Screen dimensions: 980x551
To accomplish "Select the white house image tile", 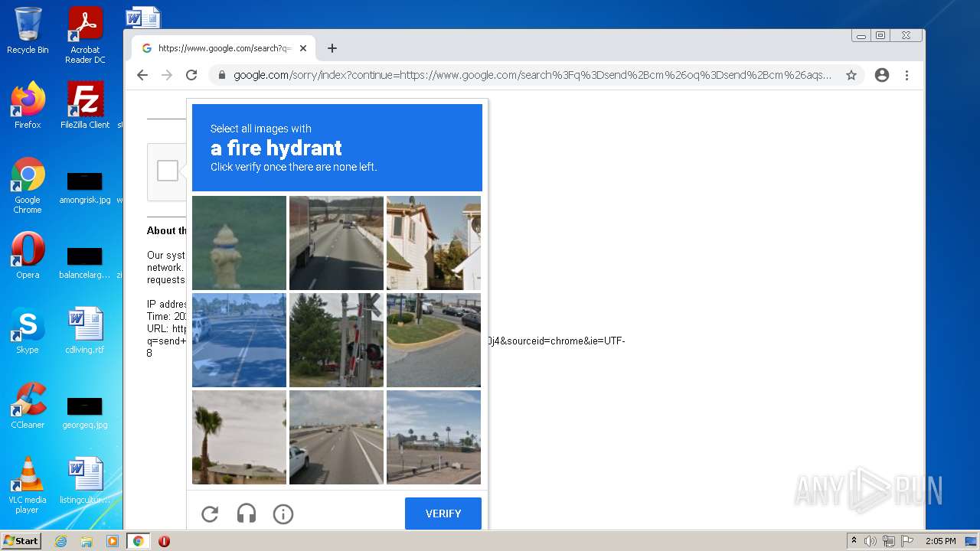I will point(433,243).
